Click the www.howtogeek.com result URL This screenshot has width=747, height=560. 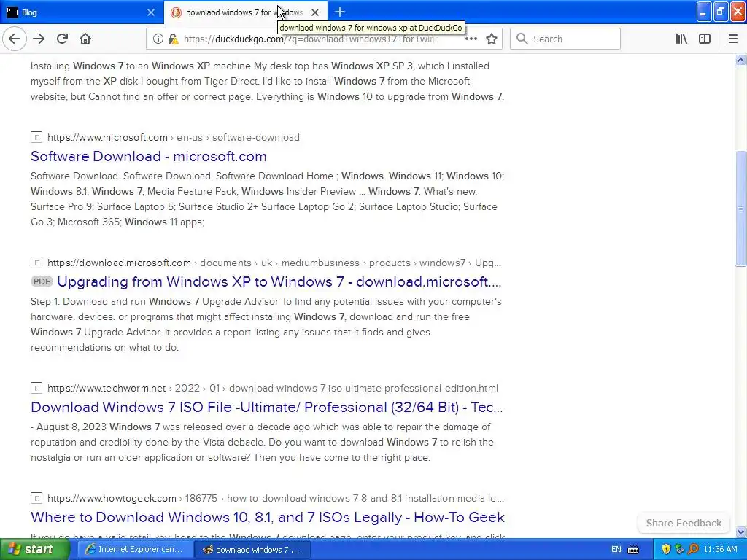pyautogui.click(x=275, y=498)
